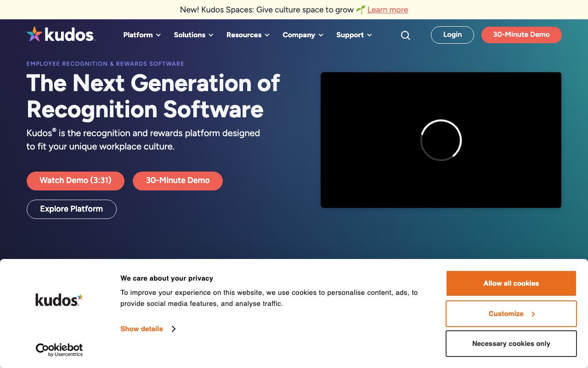Show details of cookie usage
Image resolution: width=588 pixels, height=368 pixels.
click(141, 329)
